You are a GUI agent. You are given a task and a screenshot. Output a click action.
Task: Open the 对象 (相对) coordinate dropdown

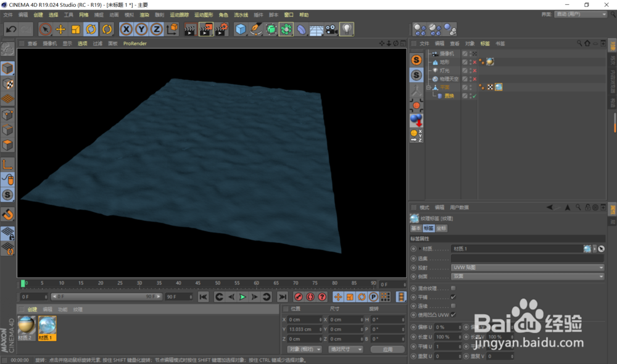tap(305, 349)
